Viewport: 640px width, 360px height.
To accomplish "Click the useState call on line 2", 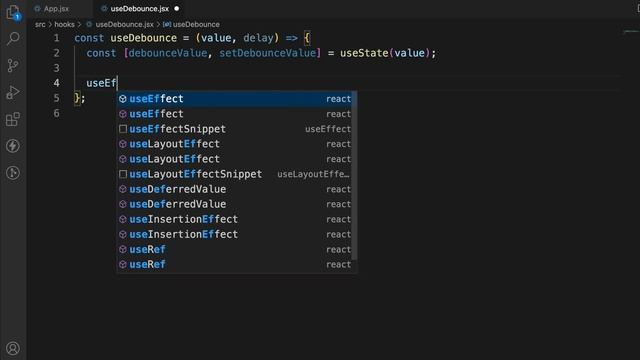I will [364, 53].
